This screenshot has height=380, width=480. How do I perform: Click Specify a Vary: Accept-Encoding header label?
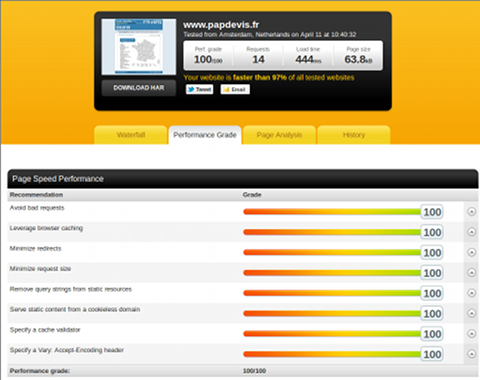(67, 350)
